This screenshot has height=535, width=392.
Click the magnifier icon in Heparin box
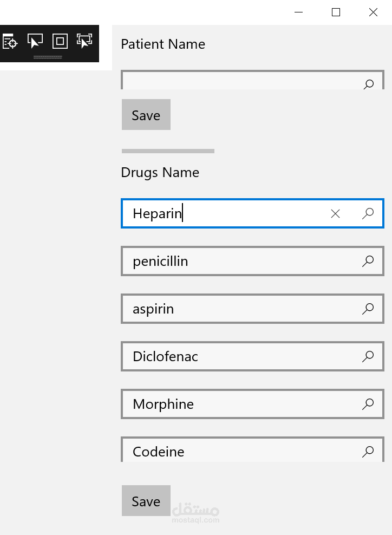[x=368, y=213]
